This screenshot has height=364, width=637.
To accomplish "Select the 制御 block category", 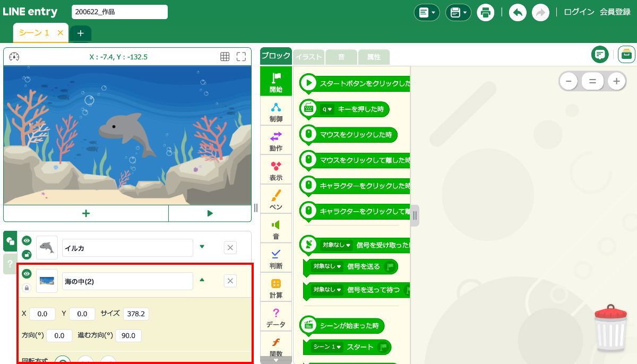I will (276, 111).
